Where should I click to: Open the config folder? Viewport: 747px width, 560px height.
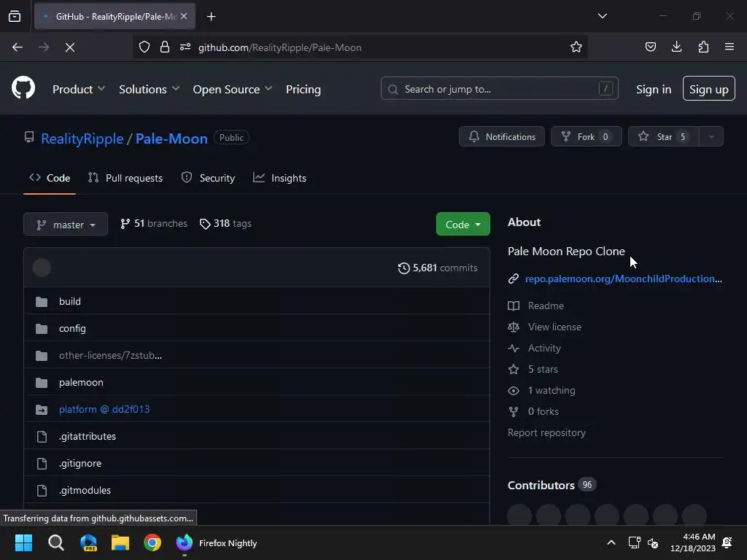(x=72, y=329)
